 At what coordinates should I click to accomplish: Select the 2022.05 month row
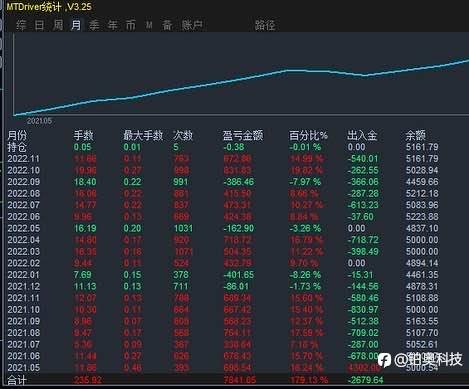point(223,228)
